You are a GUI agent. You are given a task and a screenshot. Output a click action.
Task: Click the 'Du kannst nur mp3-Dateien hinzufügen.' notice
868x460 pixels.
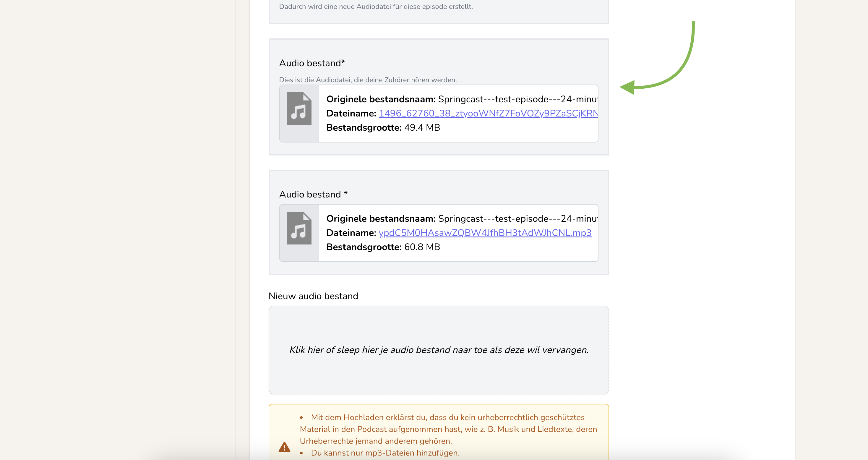pos(385,453)
